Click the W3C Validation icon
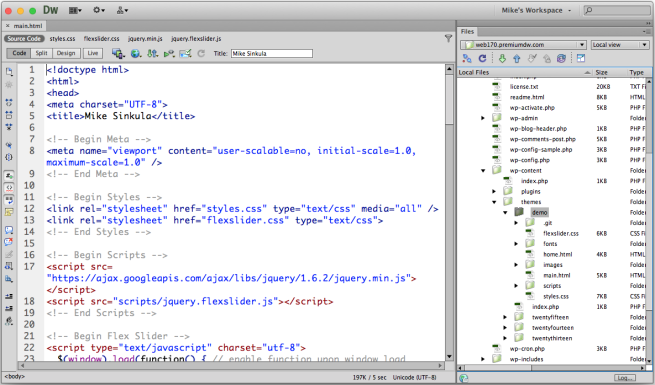 coord(169,53)
